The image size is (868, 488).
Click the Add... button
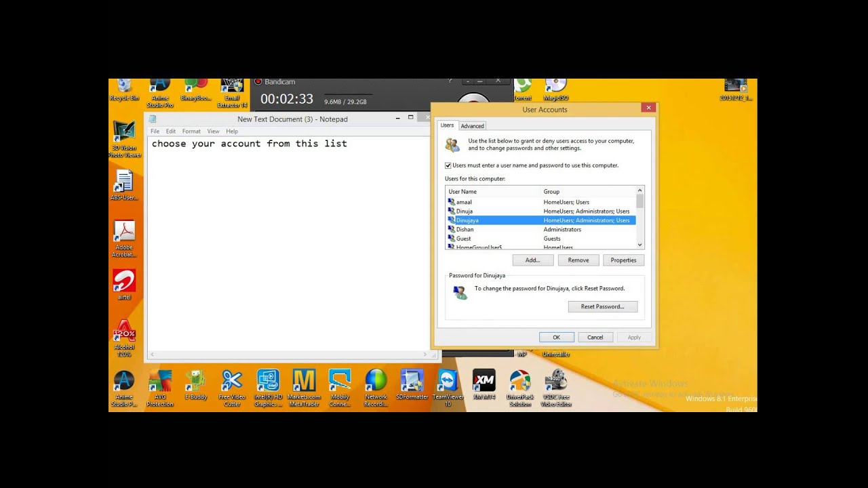coord(533,260)
